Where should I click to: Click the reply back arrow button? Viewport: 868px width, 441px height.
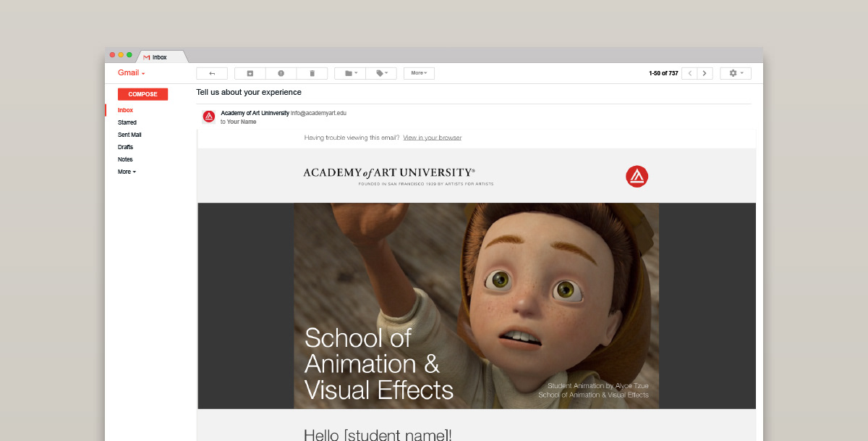tap(212, 73)
